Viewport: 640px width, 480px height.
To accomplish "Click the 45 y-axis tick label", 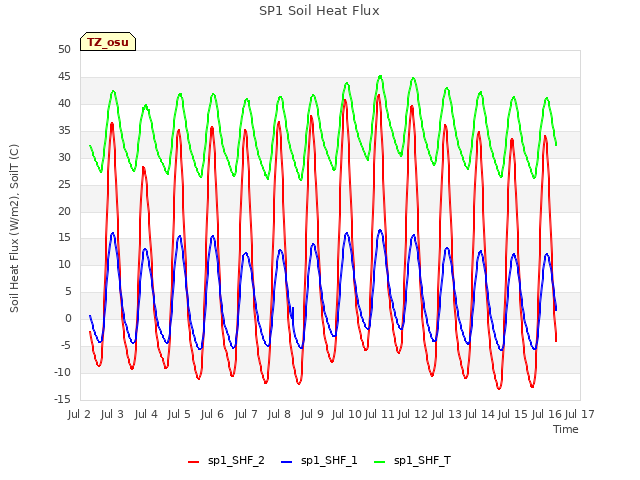I will coord(64,77).
